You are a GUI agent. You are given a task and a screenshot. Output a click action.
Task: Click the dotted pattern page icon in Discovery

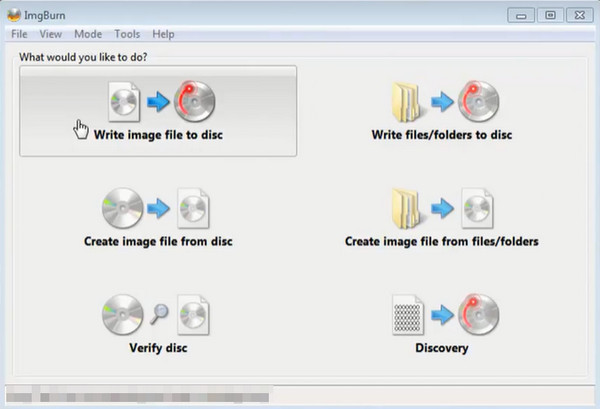click(408, 314)
